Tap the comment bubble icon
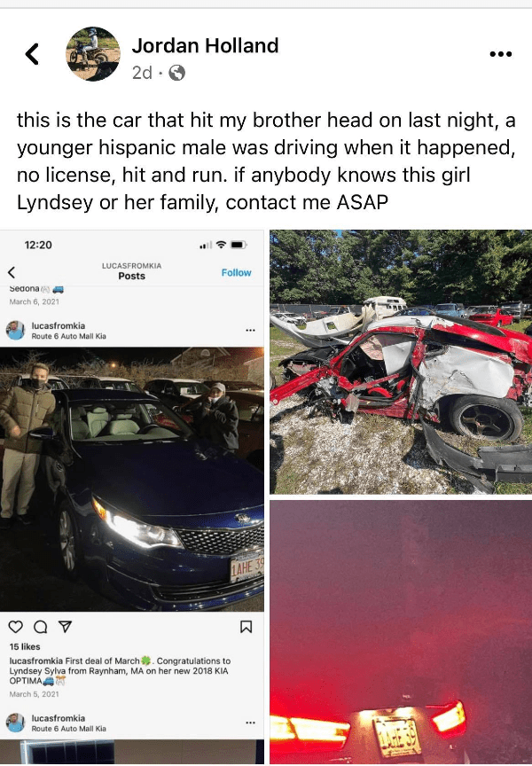 (41, 626)
